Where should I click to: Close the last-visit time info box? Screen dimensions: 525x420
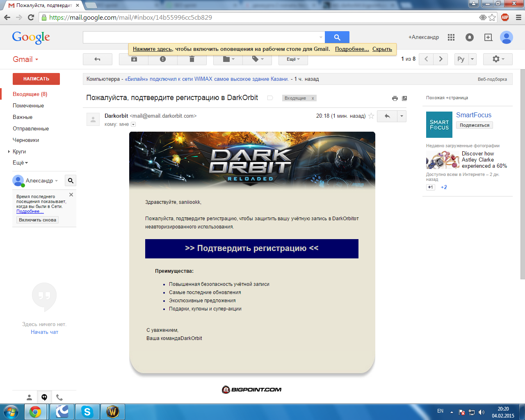click(x=71, y=195)
